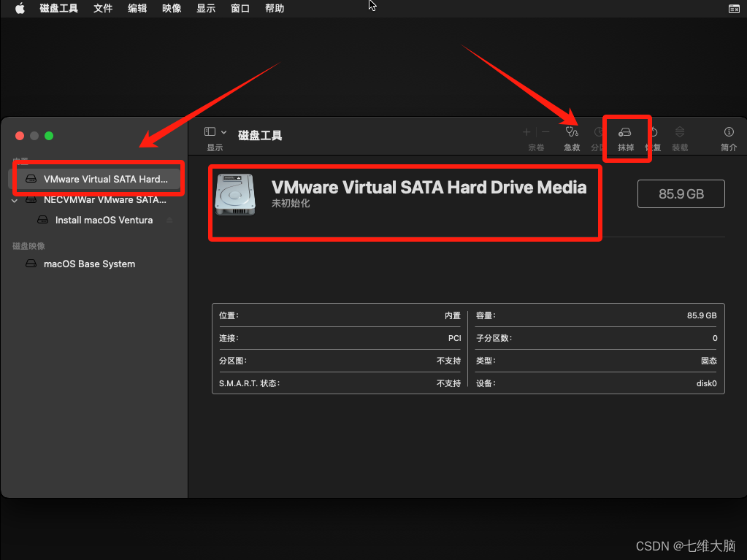Erase the disk with 抹掉 icon

[x=625, y=132]
